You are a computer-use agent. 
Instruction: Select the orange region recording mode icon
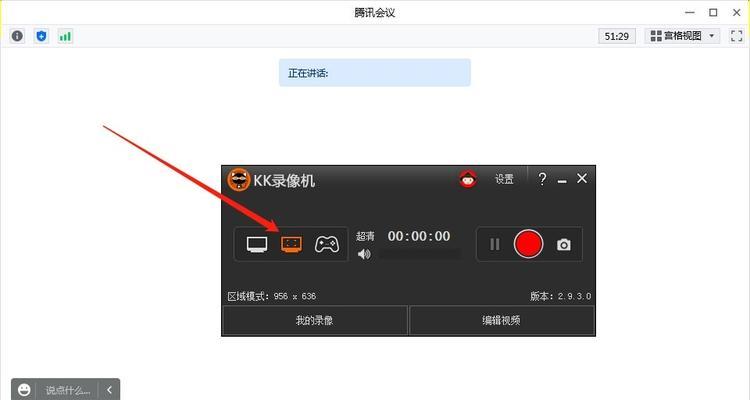(x=291, y=244)
